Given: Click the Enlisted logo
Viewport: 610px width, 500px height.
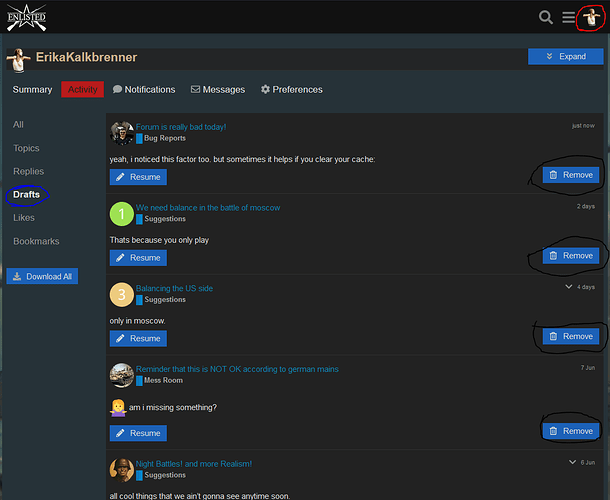Looking at the screenshot, I should click(x=26, y=16).
